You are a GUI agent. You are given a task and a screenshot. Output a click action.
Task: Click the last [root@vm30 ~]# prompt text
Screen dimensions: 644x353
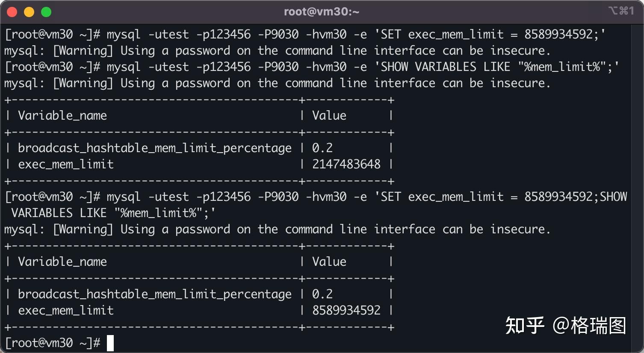(53, 343)
